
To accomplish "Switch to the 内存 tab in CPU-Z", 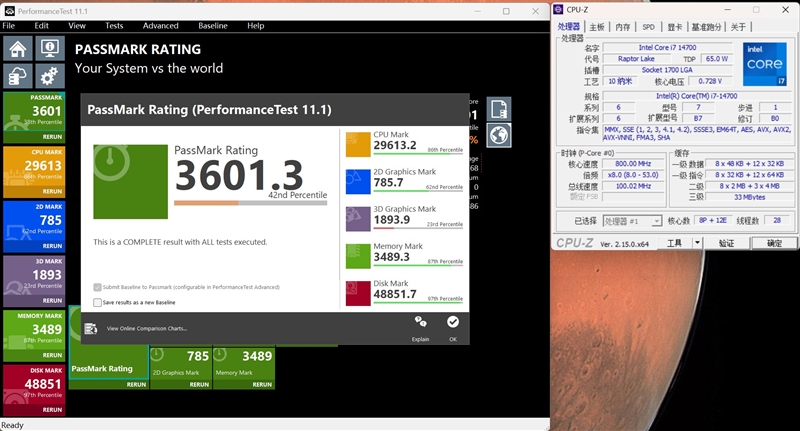I will pyautogui.click(x=622, y=27).
